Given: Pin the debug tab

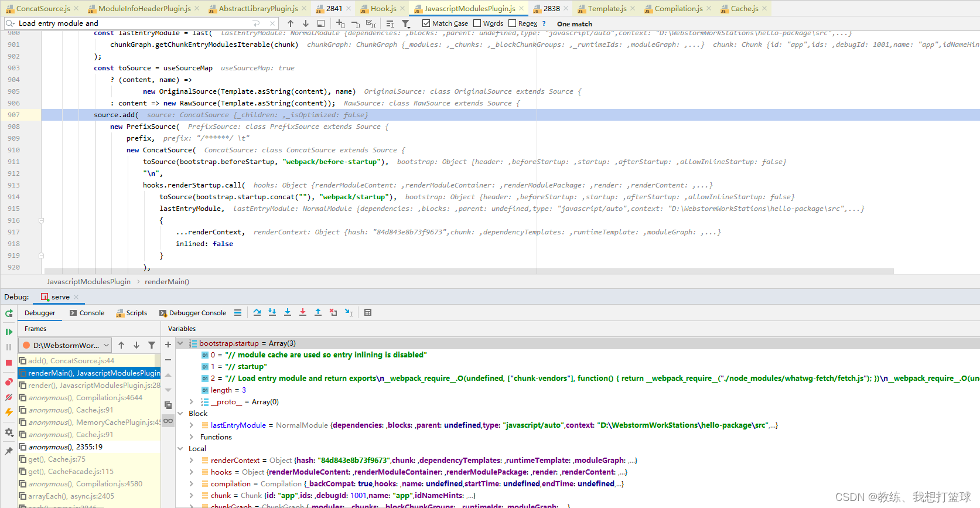Looking at the screenshot, I should 9,451.
